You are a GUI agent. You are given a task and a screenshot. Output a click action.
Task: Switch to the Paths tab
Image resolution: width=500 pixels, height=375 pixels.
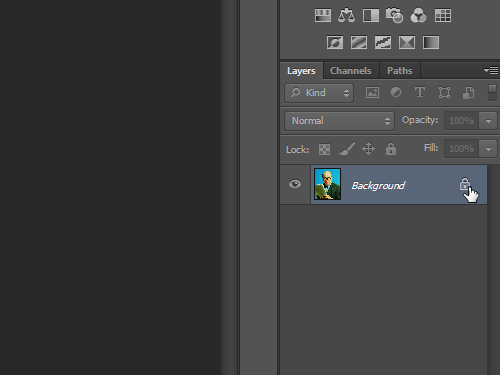click(400, 71)
